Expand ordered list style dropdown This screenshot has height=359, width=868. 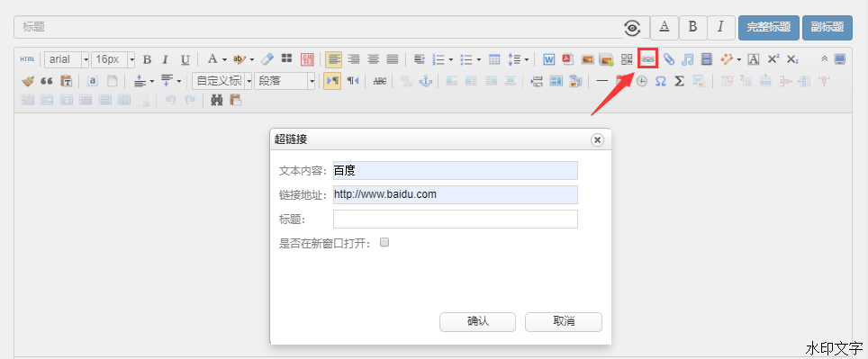point(451,59)
